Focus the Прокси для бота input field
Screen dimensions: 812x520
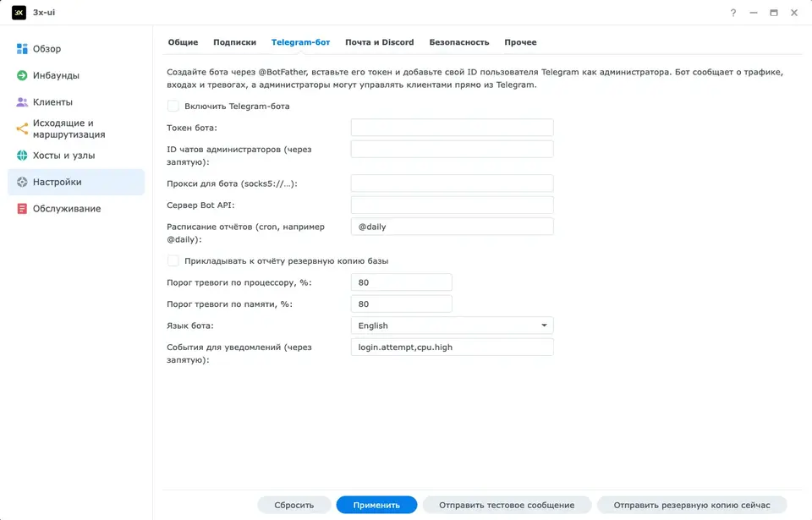pos(452,183)
